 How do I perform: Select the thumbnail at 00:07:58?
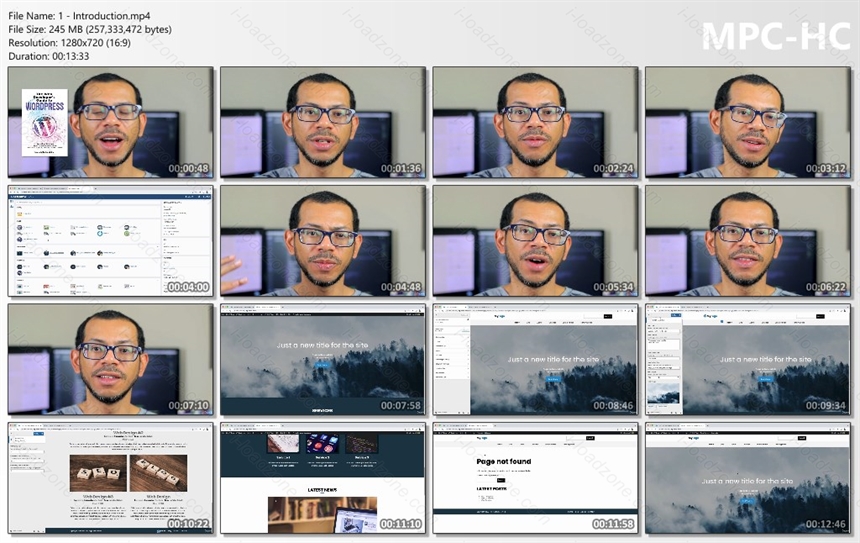(x=323, y=359)
